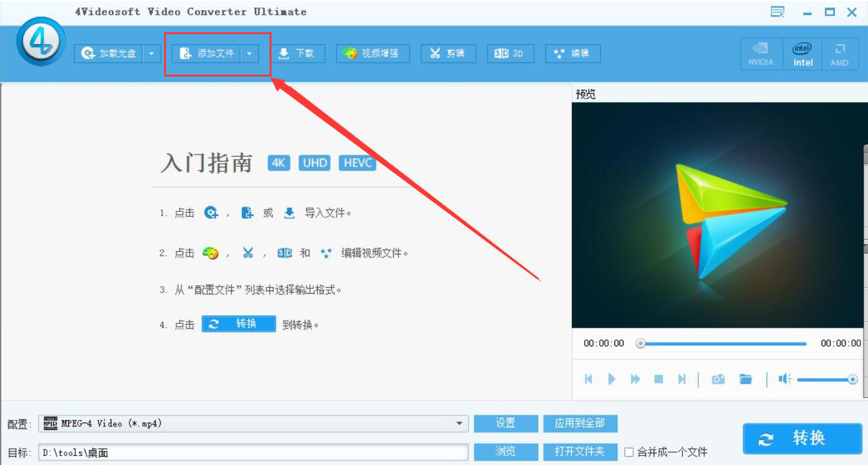Image resolution: width=868 pixels, height=465 pixels.
Task: Click the 预览 preview label
Action: 586,95
